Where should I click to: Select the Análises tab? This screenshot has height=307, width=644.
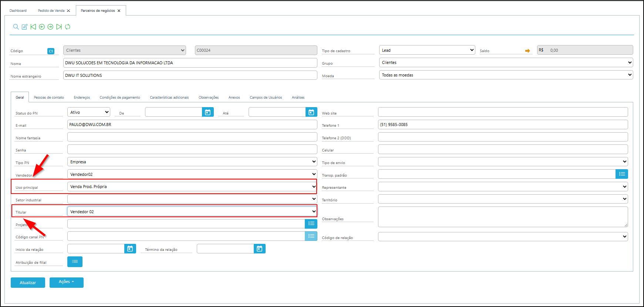point(298,98)
